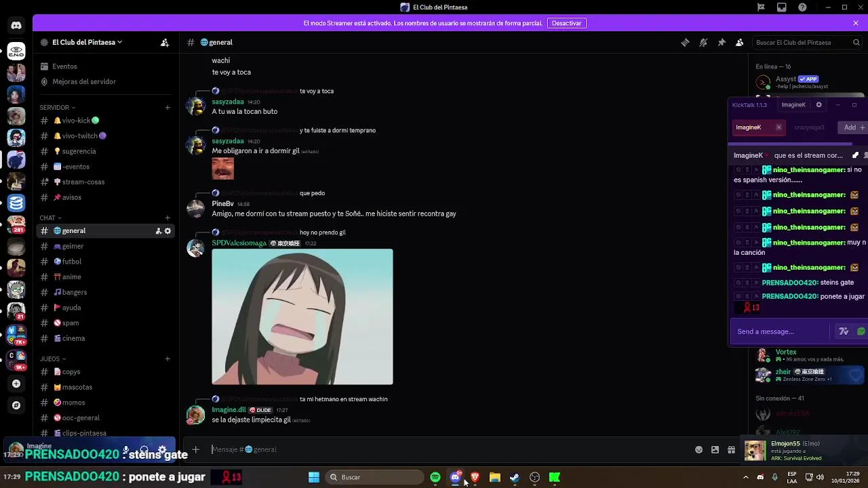
Task: Click username sasyzadaa on 'A tu wa' message
Action: pos(228,102)
